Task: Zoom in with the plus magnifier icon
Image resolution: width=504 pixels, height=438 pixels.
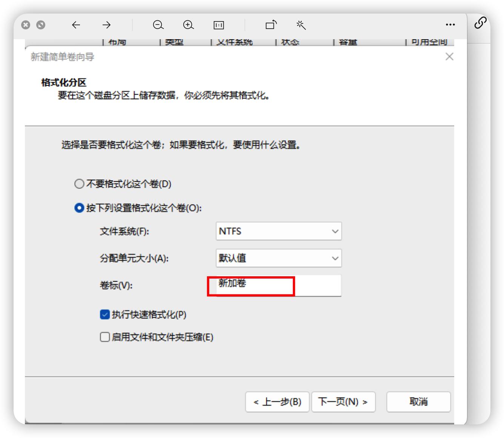Action: [188, 25]
